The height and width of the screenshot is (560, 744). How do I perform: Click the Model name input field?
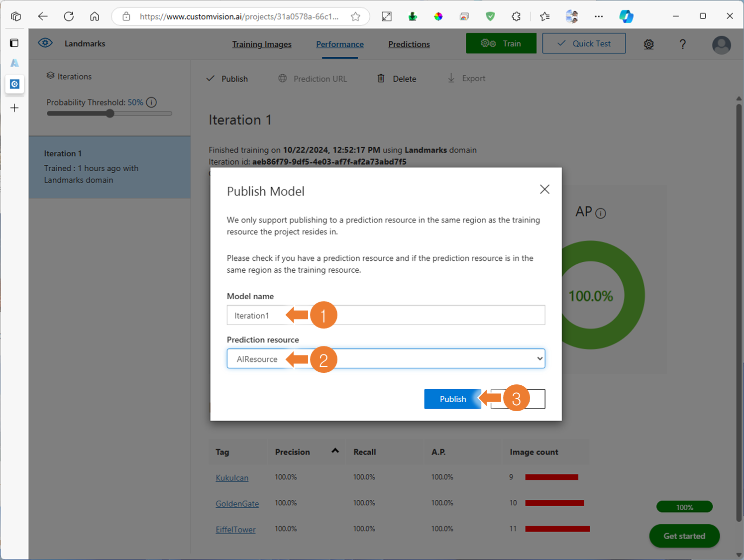point(386,315)
